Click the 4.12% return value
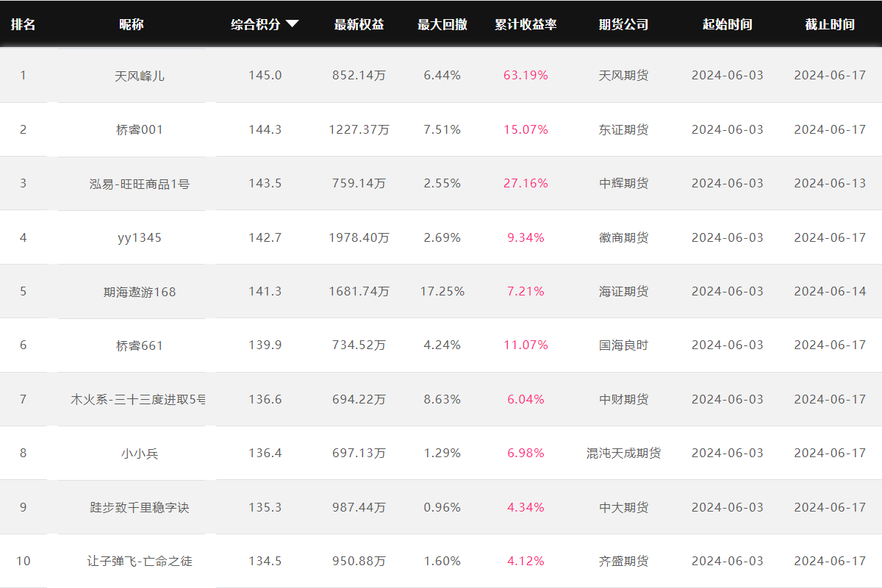Viewport: 882px width, 588px height. pos(526,561)
